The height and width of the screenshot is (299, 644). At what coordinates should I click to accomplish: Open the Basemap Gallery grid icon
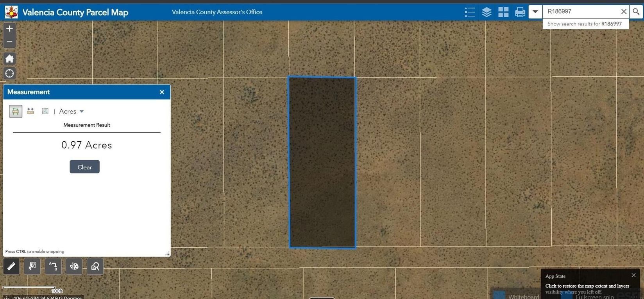[x=503, y=12]
